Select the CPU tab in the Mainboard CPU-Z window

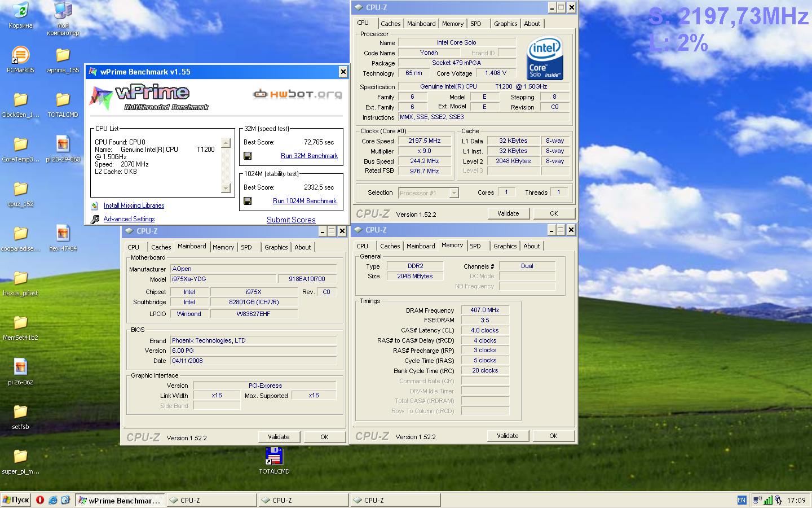[x=133, y=247]
